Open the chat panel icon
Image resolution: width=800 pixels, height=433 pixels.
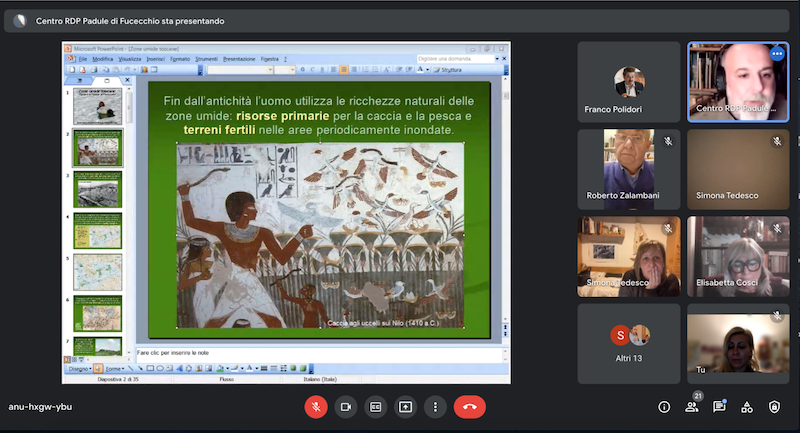coord(718,407)
